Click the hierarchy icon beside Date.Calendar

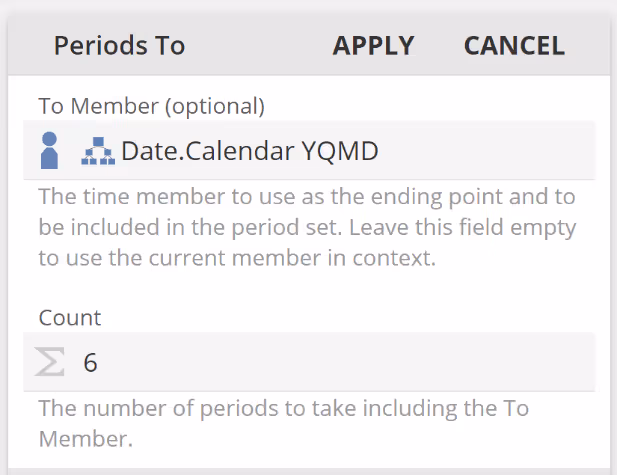pyautogui.click(x=98, y=151)
